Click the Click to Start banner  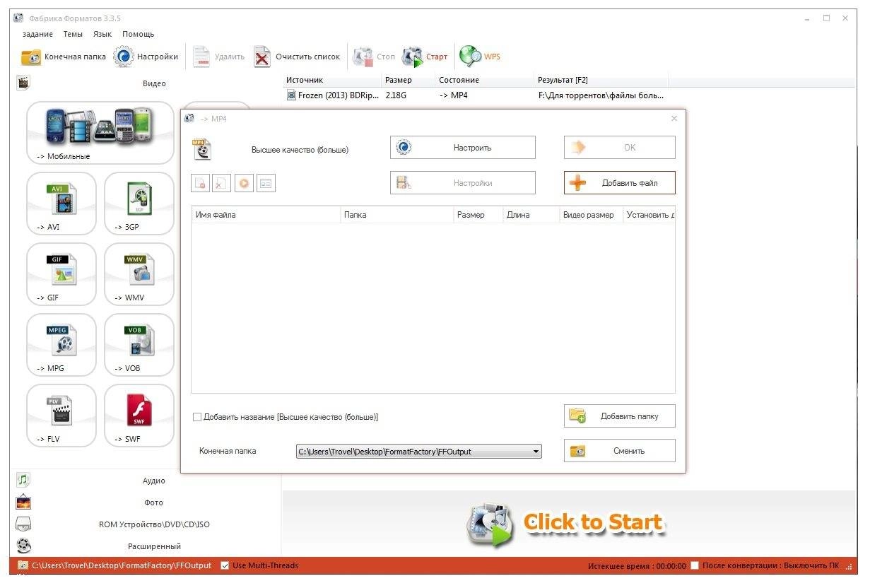click(566, 524)
